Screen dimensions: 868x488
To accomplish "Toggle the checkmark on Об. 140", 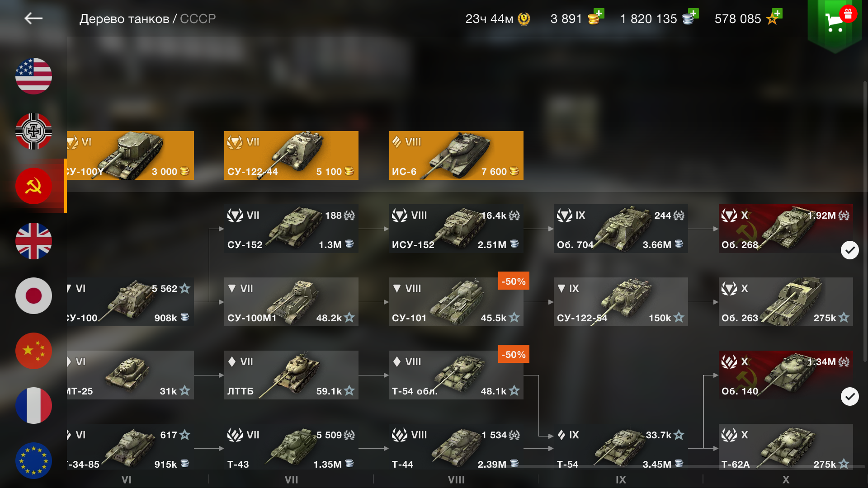I will click(x=850, y=396).
